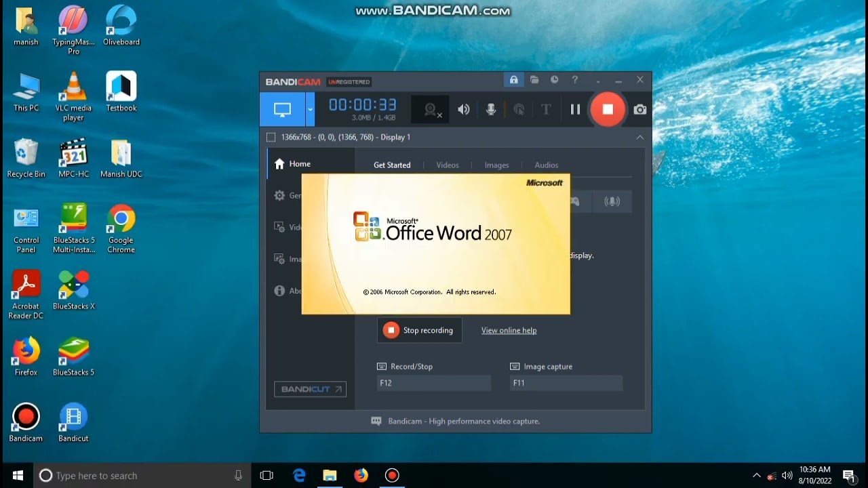Open the General settings gear item
Viewport: 868px width, 488px height.
pos(288,195)
